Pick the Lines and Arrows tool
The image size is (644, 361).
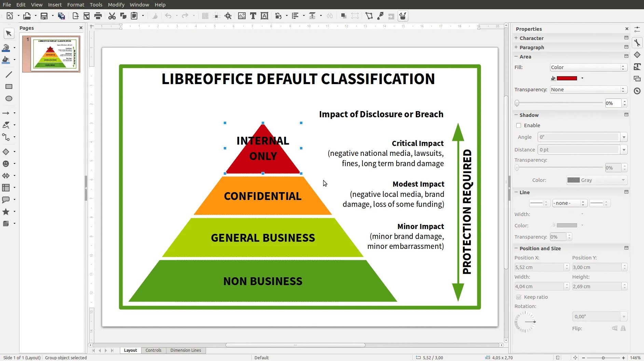tap(6, 113)
